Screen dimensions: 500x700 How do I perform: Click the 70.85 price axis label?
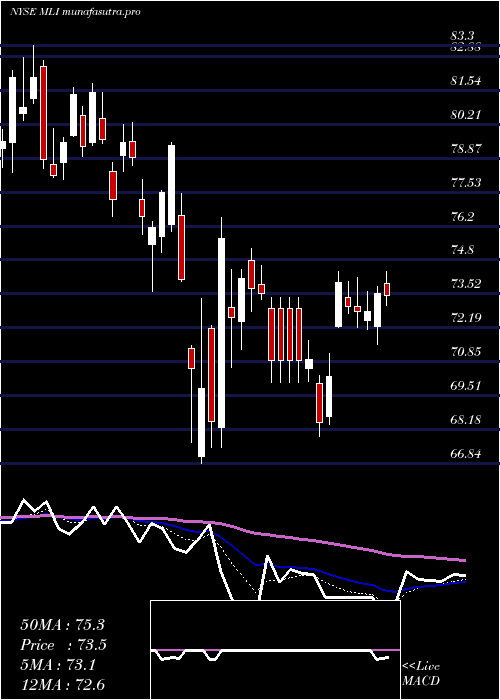pos(466,352)
